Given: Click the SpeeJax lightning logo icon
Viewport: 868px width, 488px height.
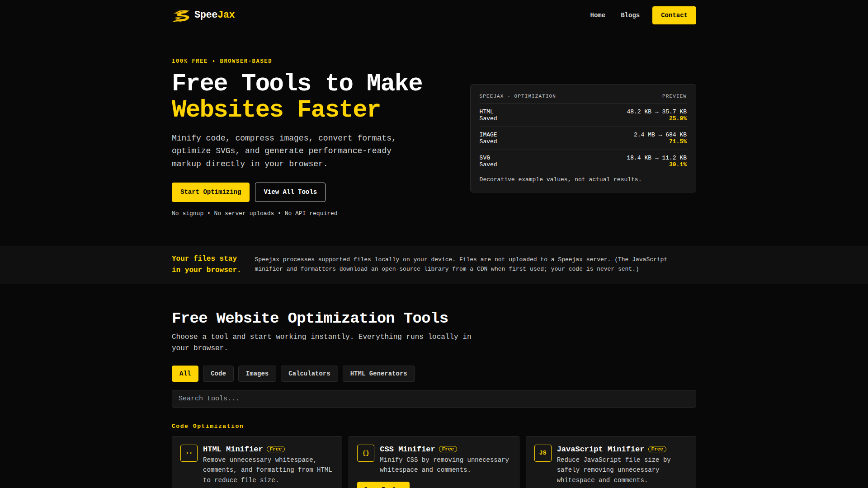Looking at the screenshot, I should point(181,15).
